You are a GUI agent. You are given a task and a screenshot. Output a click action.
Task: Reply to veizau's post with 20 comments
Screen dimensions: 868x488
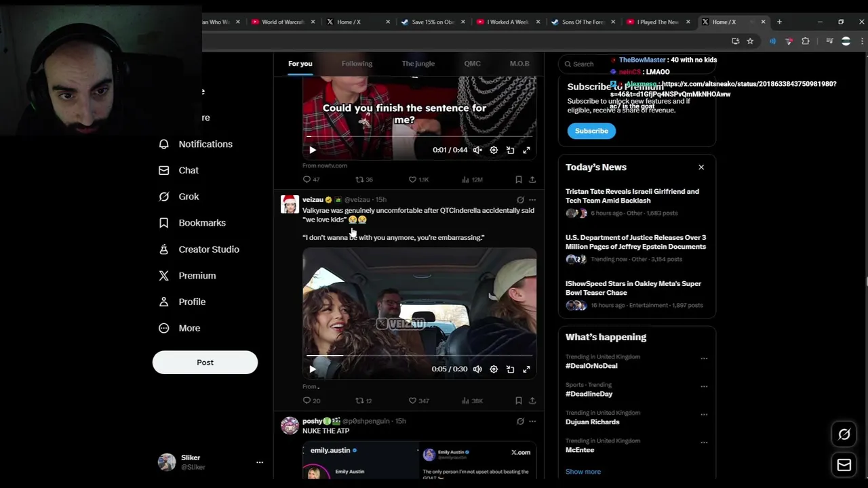point(311,401)
